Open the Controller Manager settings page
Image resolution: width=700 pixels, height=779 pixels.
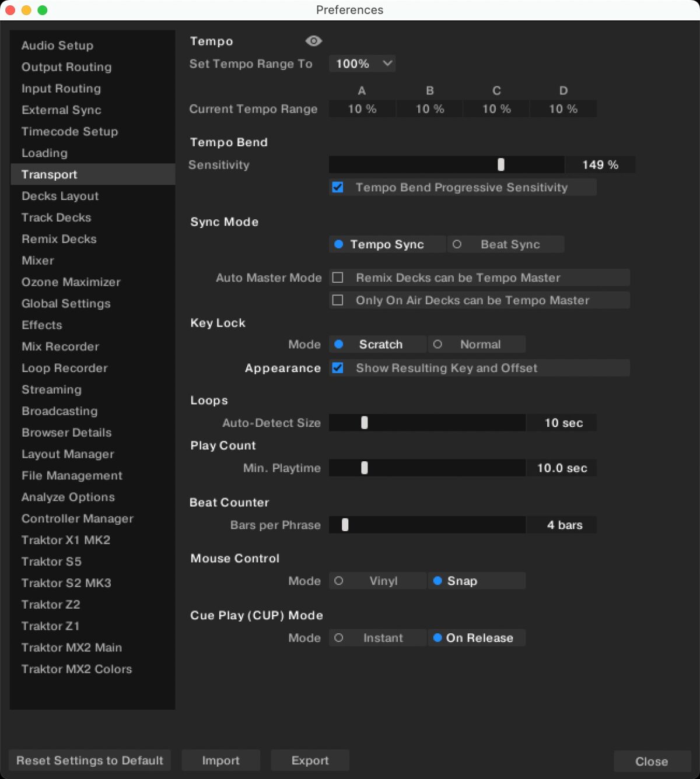point(78,518)
